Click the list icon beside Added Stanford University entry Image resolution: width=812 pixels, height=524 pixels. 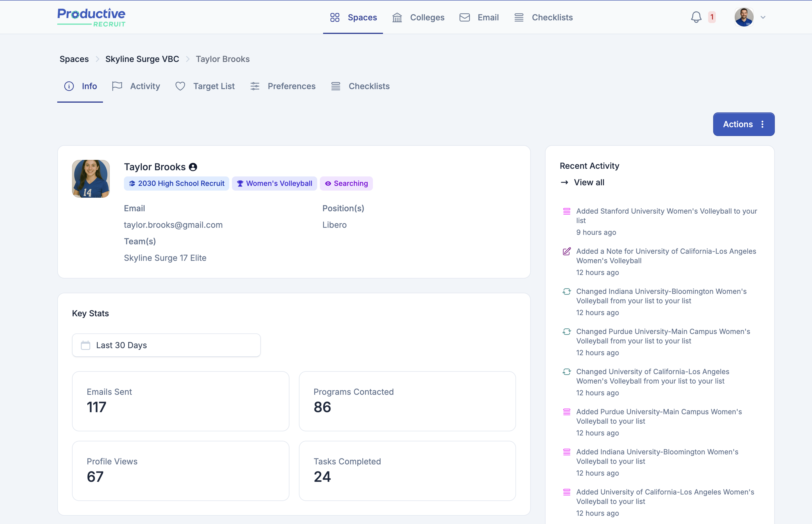point(567,211)
